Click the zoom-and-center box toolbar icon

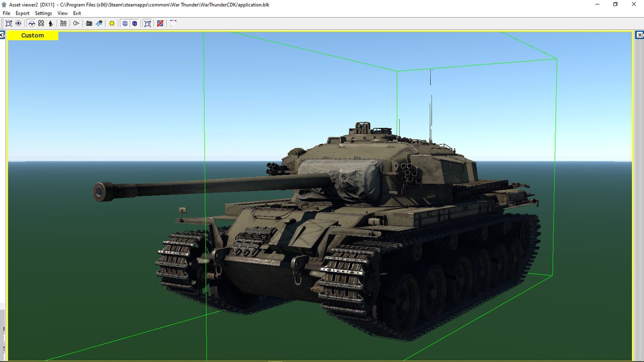(x=9, y=23)
